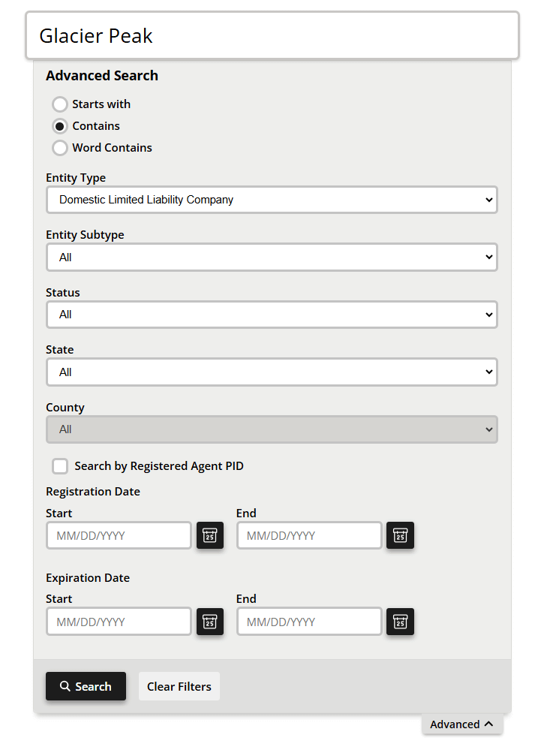Click the Search button
This screenshot has height=756, width=547.
(x=86, y=686)
